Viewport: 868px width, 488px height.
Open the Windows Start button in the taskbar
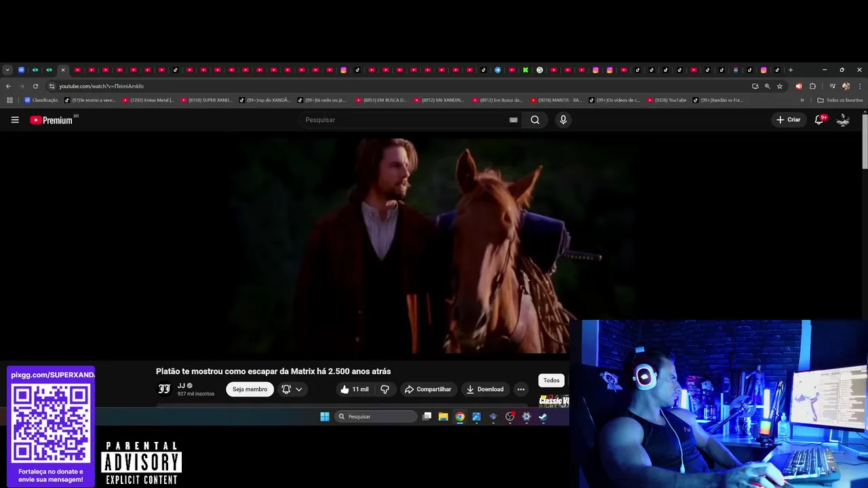325,417
